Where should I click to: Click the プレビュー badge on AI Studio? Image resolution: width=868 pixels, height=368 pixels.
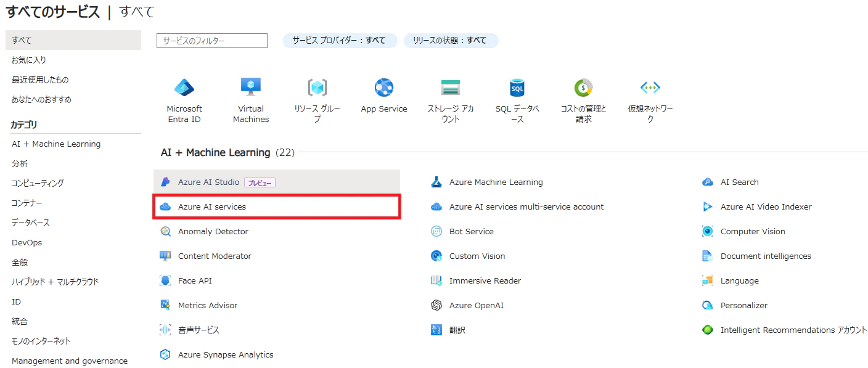point(260,182)
